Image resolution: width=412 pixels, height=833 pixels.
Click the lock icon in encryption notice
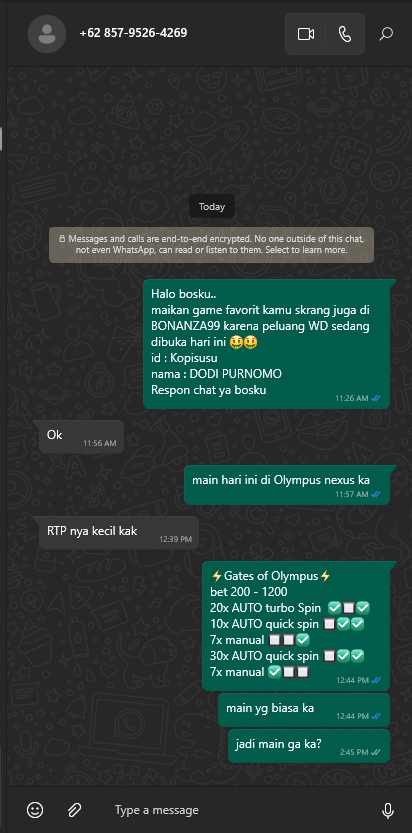click(63, 239)
